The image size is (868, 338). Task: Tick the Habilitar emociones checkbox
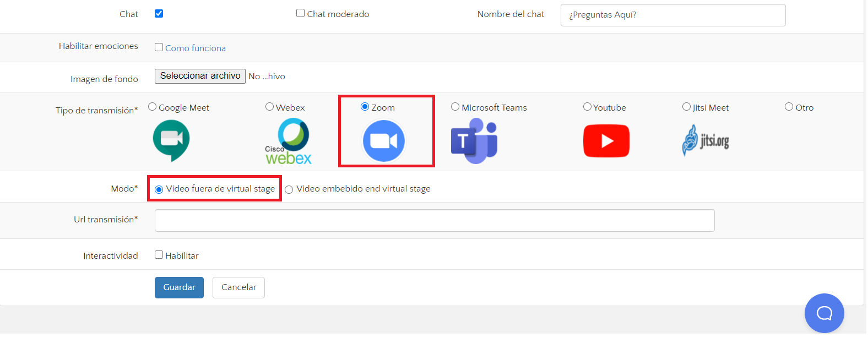click(x=159, y=47)
